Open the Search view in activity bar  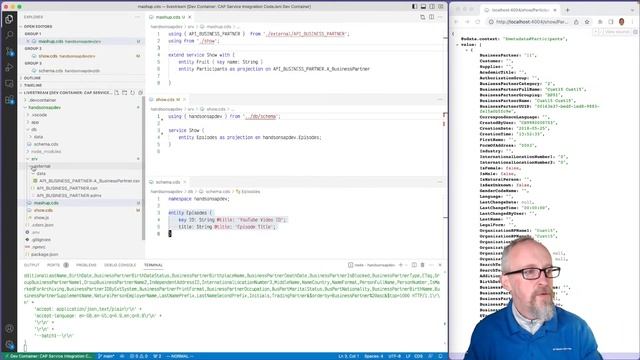9,35
